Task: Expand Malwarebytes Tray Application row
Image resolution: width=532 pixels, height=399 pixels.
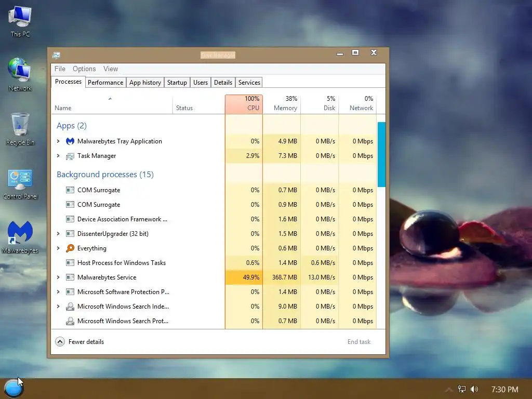Action: [58, 141]
